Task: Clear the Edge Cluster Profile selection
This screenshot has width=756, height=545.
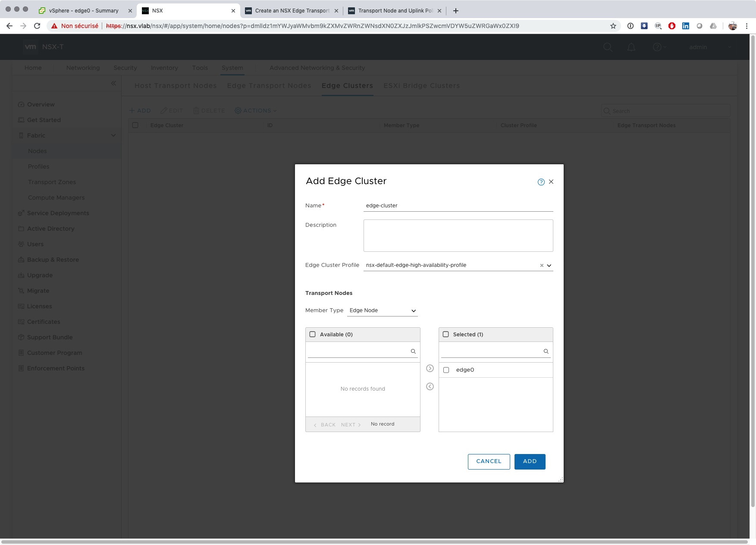Action: point(542,266)
